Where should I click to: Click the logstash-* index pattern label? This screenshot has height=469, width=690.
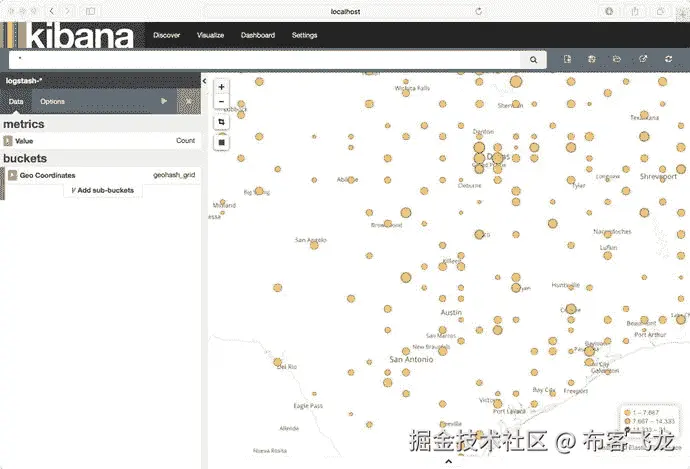pyautogui.click(x=24, y=81)
